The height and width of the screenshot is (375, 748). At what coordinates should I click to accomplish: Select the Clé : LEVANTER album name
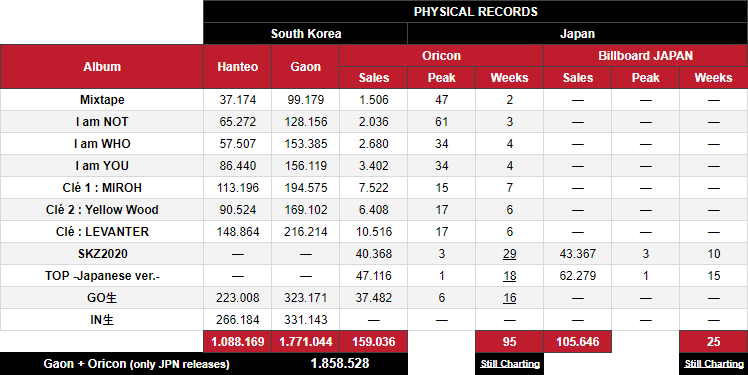coord(102,232)
